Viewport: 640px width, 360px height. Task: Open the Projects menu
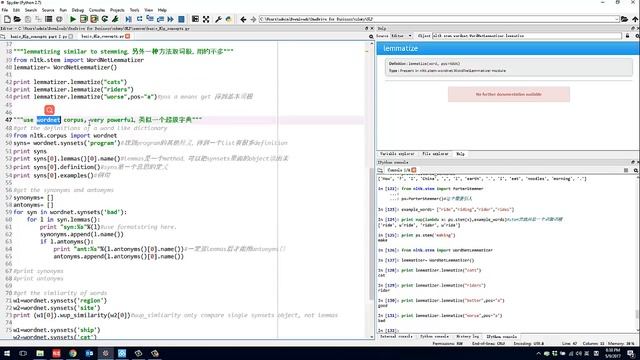click(117, 10)
